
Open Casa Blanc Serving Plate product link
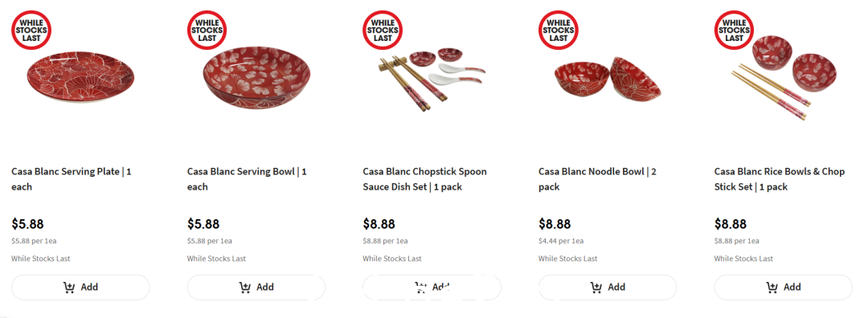pos(72,179)
